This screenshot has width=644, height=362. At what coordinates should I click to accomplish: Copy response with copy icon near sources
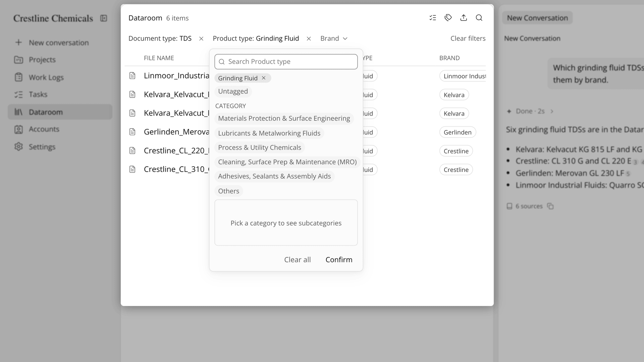(550, 206)
